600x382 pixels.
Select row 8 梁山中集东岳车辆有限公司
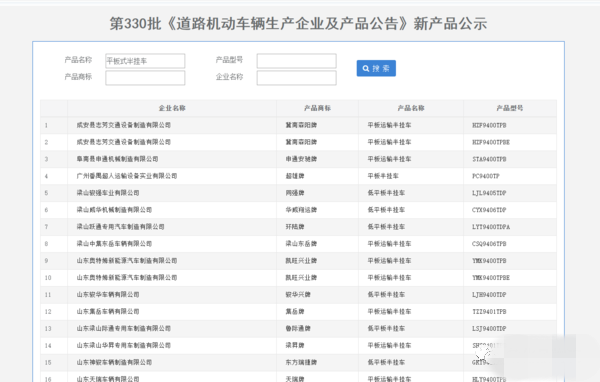tap(114, 244)
